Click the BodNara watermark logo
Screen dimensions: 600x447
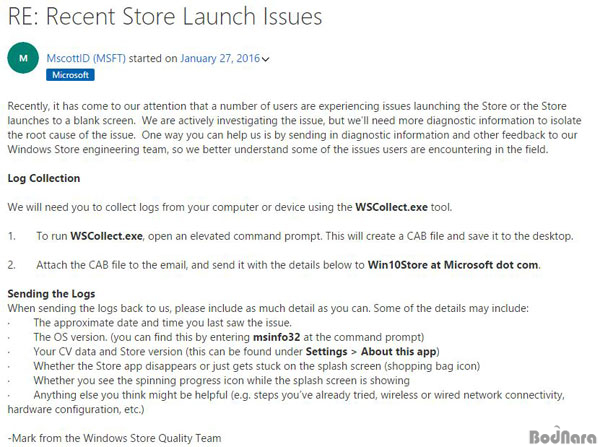coord(562,436)
